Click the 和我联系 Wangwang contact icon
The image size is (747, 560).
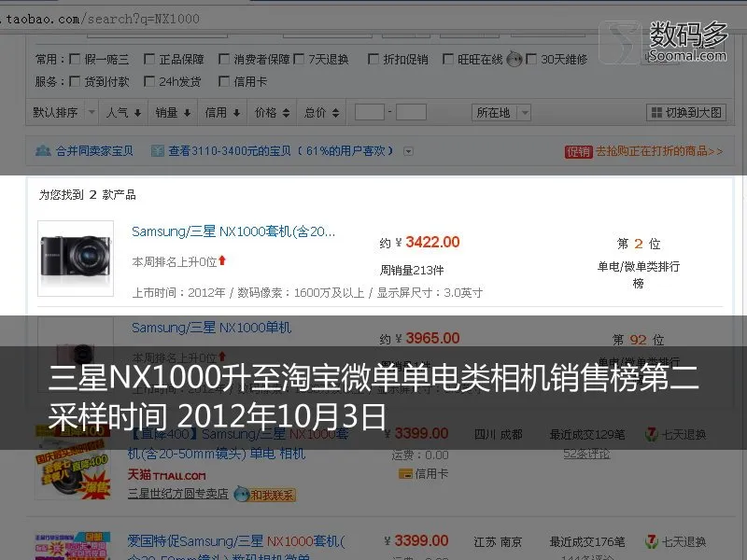[265, 495]
